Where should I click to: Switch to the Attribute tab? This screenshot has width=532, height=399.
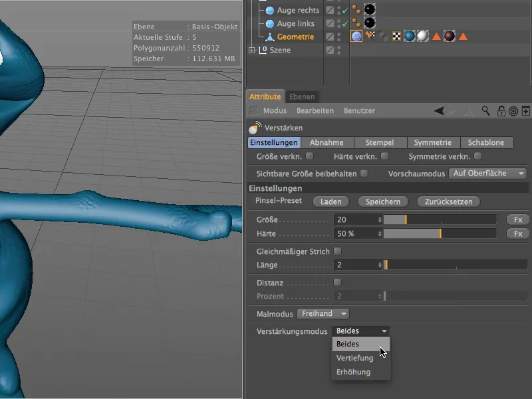pos(265,96)
